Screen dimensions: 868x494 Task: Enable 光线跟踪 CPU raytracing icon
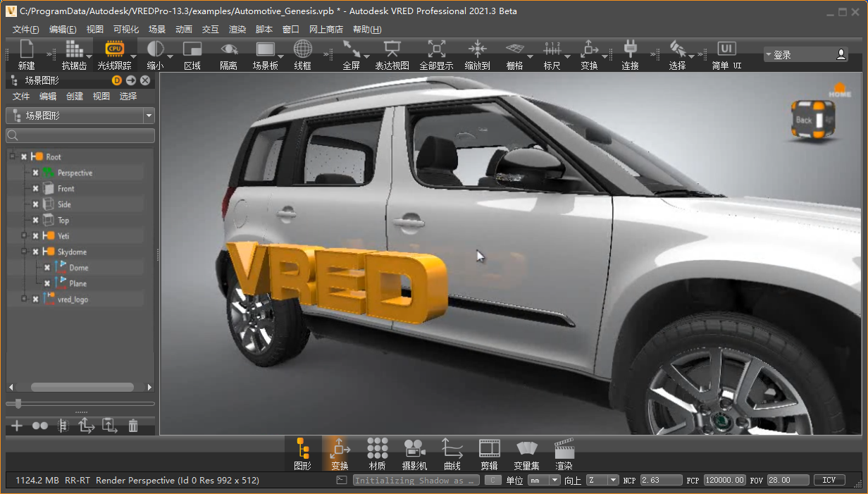[x=114, y=49]
